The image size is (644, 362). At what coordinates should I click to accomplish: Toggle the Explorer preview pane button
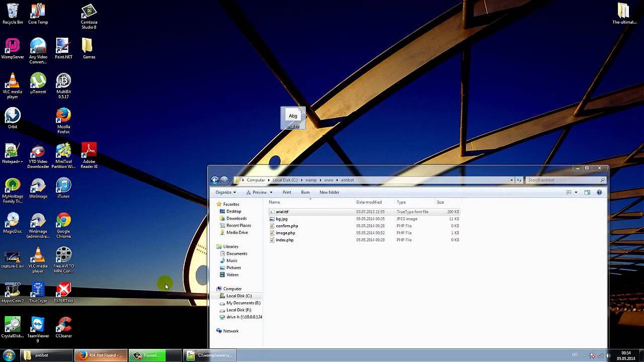587,192
